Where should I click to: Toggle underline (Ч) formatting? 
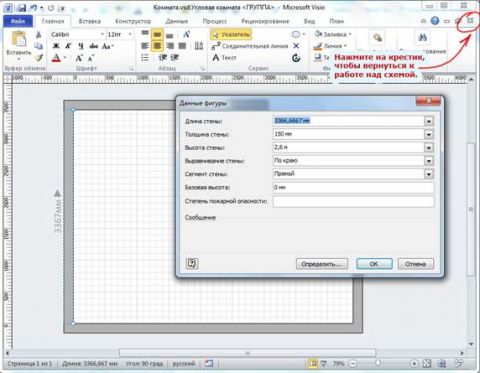pyautogui.click(x=81, y=46)
